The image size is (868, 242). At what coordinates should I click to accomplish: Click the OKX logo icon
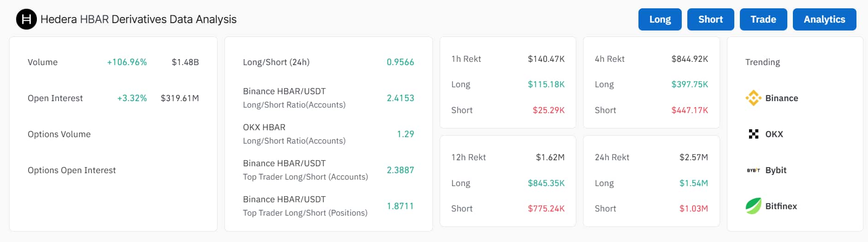point(753,134)
